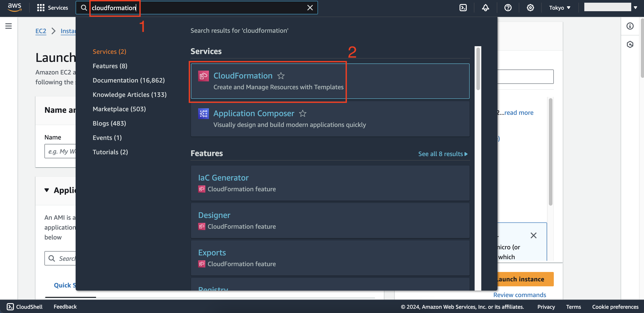Open the AWS logo home link
The height and width of the screenshot is (313, 644).
[x=15, y=7]
